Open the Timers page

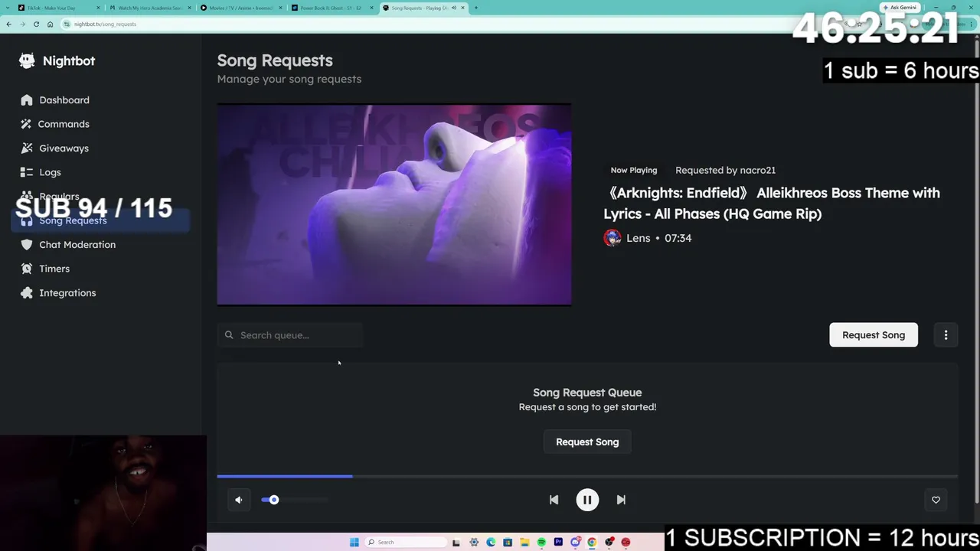(x=54, y=269)
